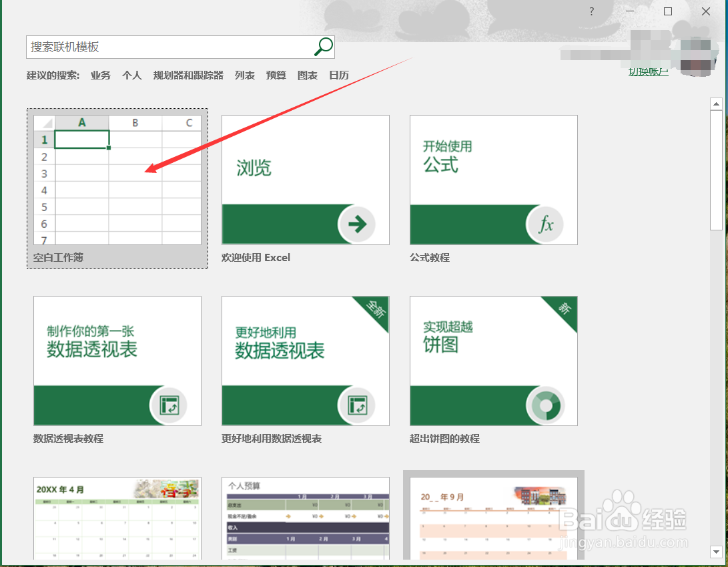Click the scrollbar up arrow
The width and height of the screenshot is (728, 567).
[717, 104]
